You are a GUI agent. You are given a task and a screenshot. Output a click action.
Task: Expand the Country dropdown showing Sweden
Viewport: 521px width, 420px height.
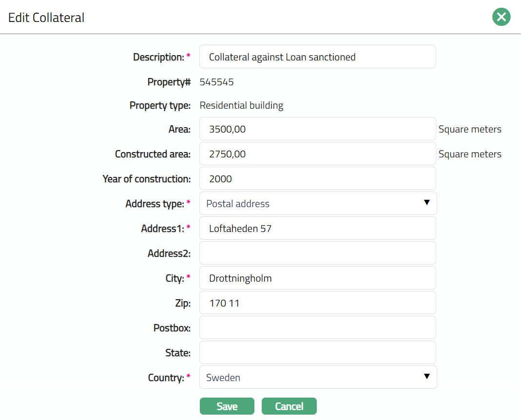(318, 378)
